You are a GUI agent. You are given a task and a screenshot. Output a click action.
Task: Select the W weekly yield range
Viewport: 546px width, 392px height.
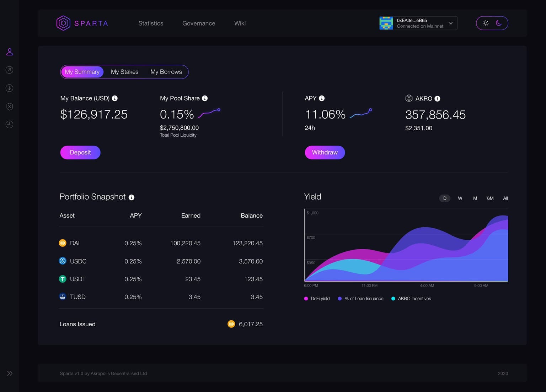click(x=460, y=198)
